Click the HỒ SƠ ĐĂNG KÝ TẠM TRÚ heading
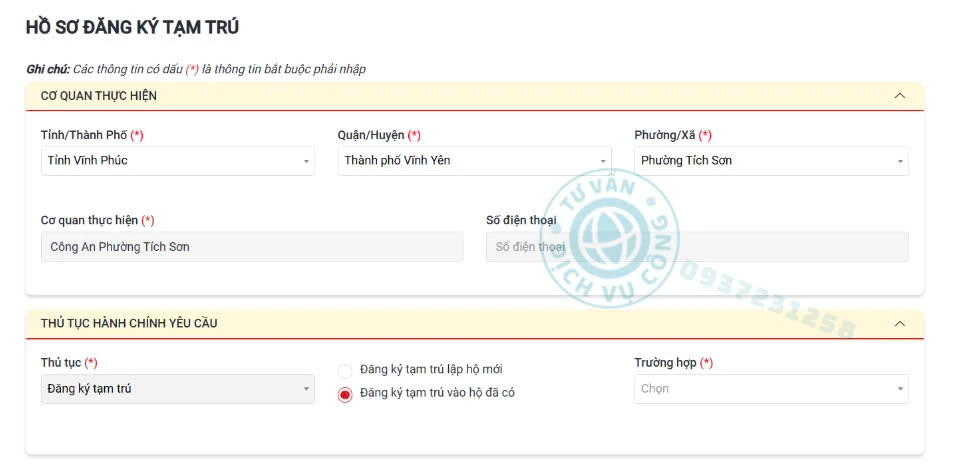Viewport: 956px width, 473px height. (132, 27)
